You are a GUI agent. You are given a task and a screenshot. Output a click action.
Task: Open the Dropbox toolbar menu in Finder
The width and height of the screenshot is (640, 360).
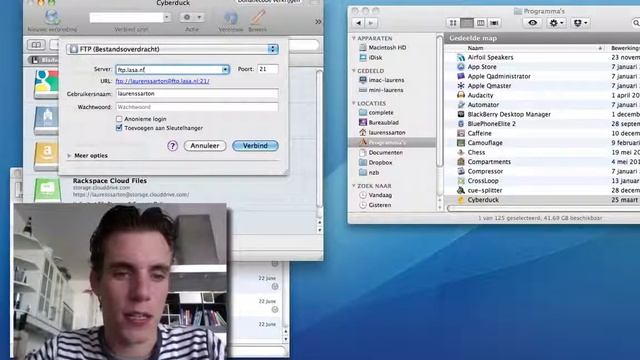pos(580,23)
